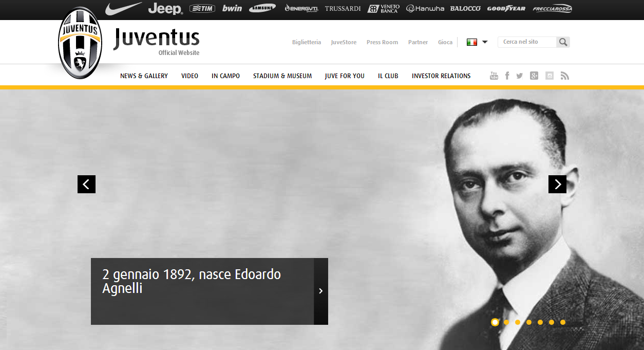Viewport: 644px width, 350px height.
Task: Open the Edoardo Agnelli headline arrow
Action: 321,291
